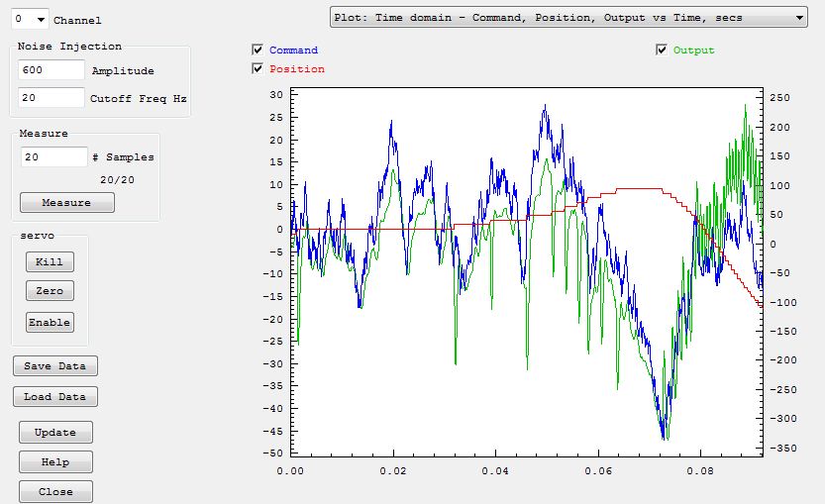Click the Load Data button
825x504 pixels.
(55, 397)
